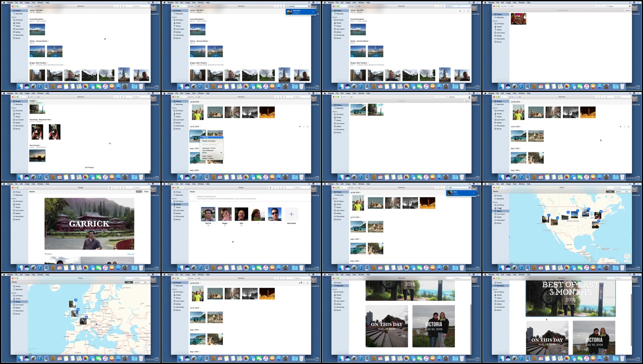643x364 pixels.
Task: Open the Best of Last 3 Months memory
Action: 570,298
